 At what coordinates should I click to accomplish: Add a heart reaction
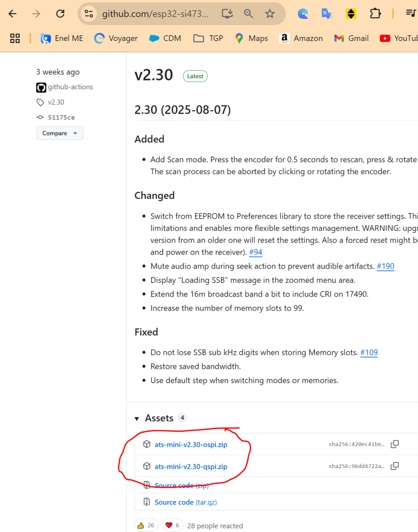tap(173, 525)
